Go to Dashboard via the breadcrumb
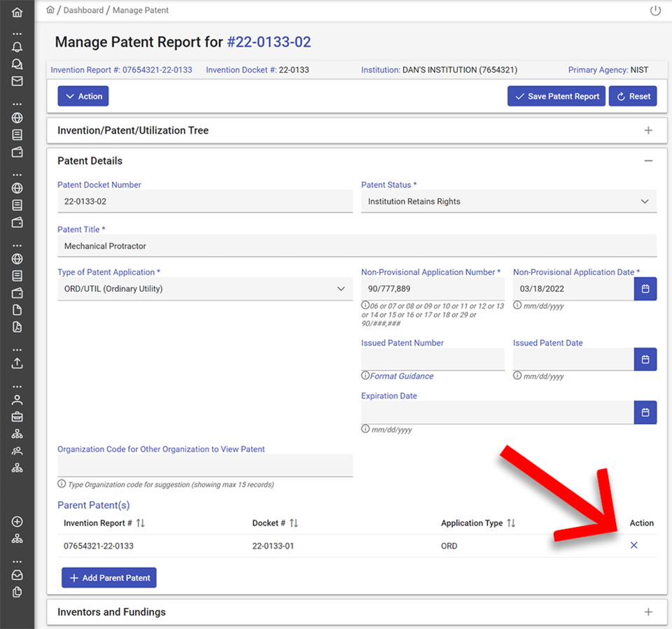The image size is (672, 629). point(84,10)
